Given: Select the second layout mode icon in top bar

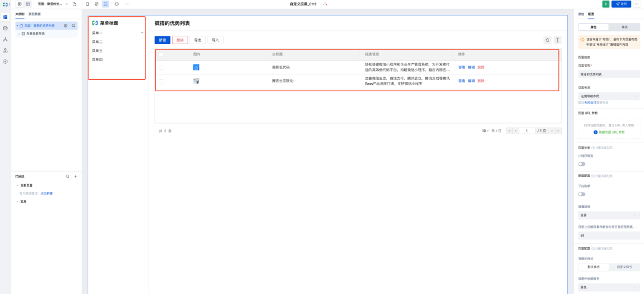Looking at the screenshot, I should pos(28,4).
